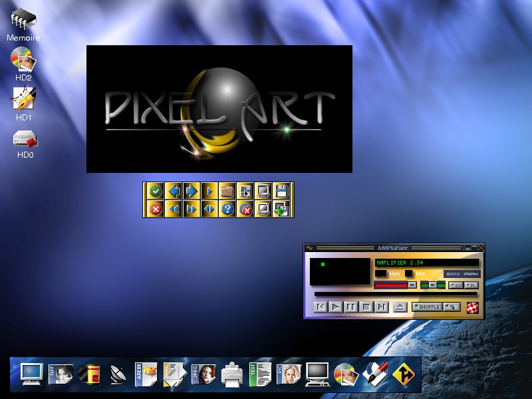This screenshot has height=399, width=532.
Task: Click the red X cancel toolbar icon
Action: coord(156,209)
